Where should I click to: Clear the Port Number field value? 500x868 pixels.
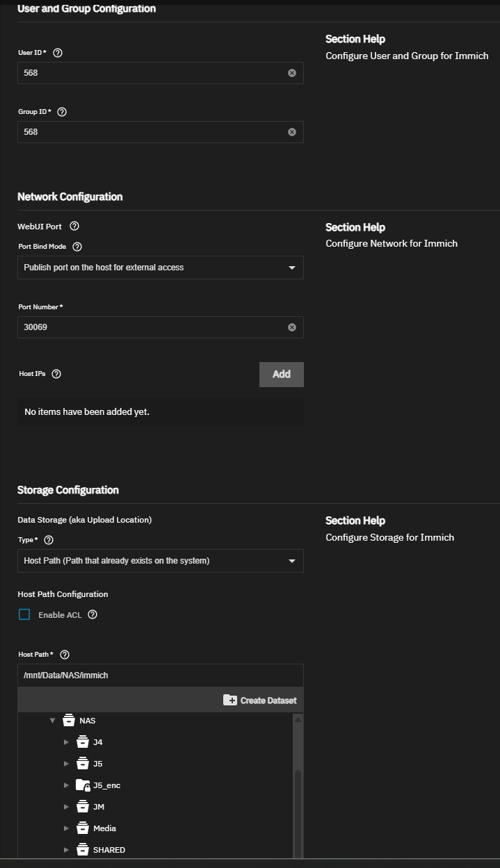click(x=292, y=327)
